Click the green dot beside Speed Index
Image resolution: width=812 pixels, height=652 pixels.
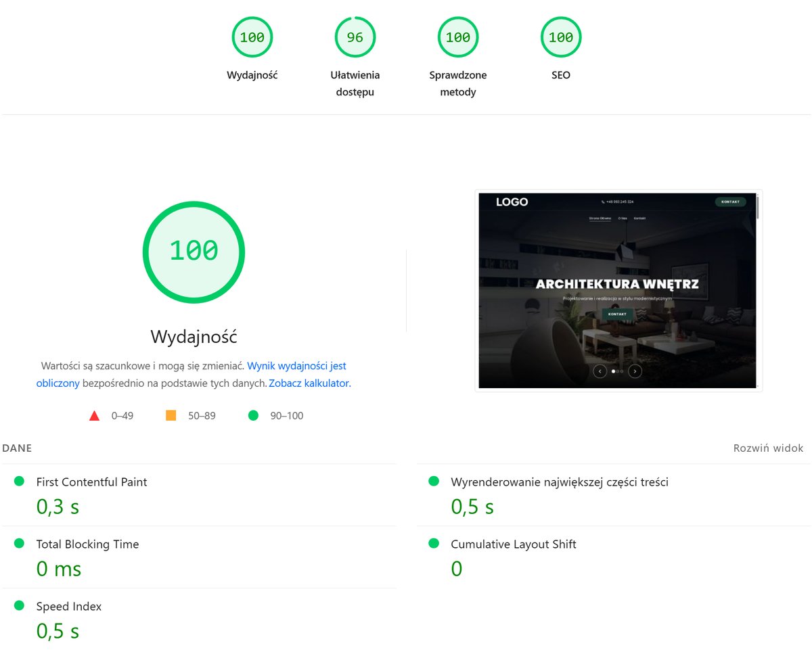(x=20, y=605)
